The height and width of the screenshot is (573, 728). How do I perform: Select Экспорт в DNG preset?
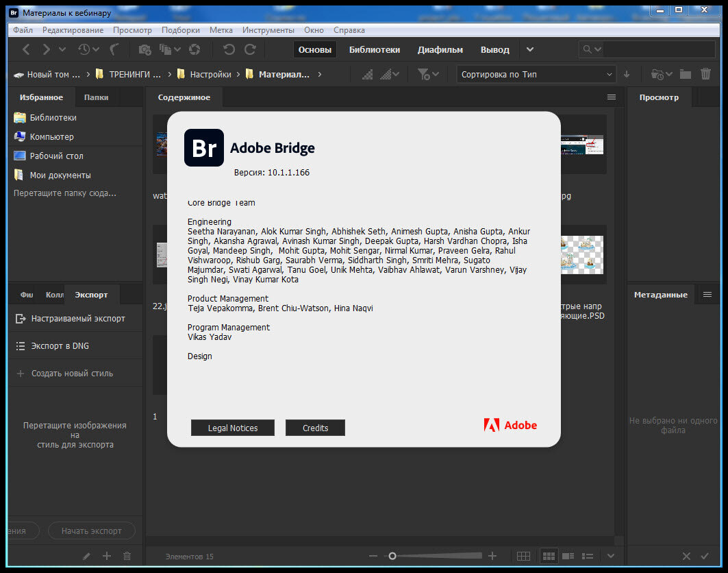pyautogui.click(x=75, y=346)
